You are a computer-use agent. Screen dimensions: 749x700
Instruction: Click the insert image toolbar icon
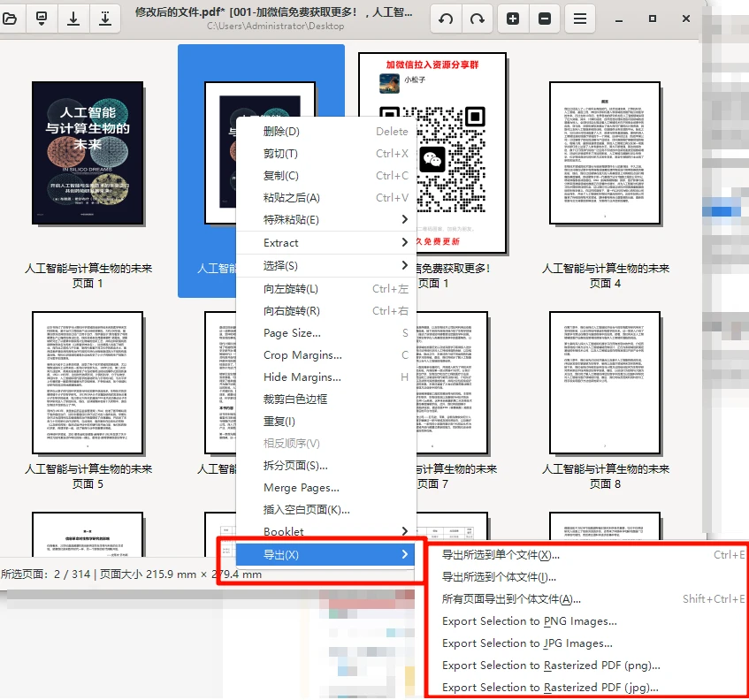click(x=41, y=18)
